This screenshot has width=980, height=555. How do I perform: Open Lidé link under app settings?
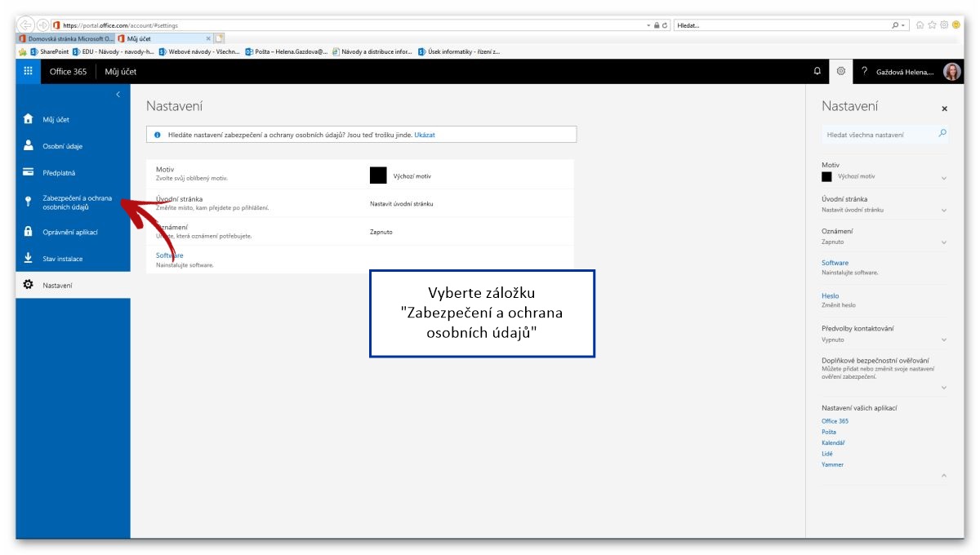click(x=827, y=453)
